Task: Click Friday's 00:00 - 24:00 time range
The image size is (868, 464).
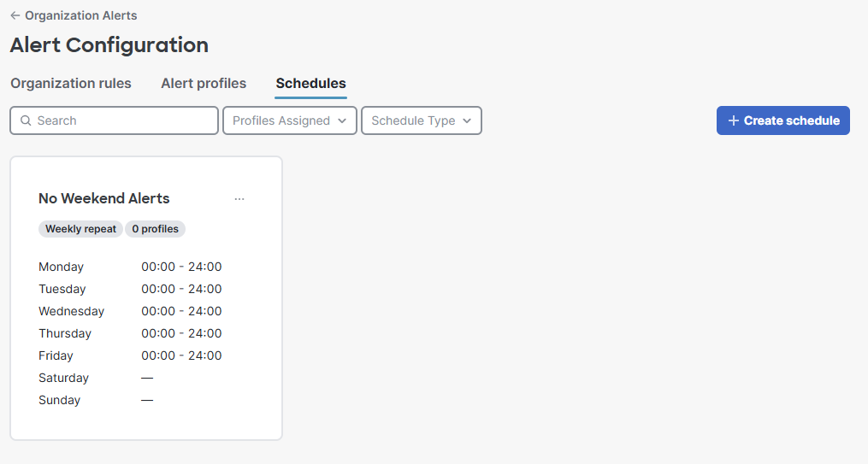Action: tap(181, 355)
